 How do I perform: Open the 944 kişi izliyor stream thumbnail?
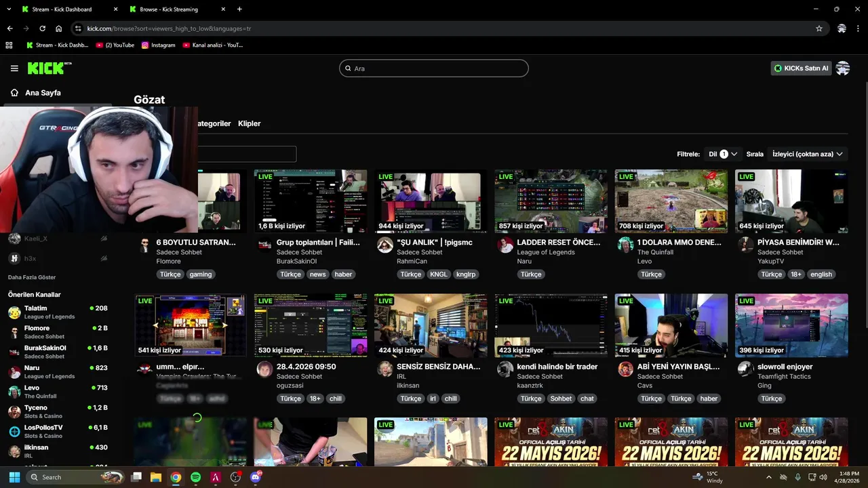click(431, 201)
